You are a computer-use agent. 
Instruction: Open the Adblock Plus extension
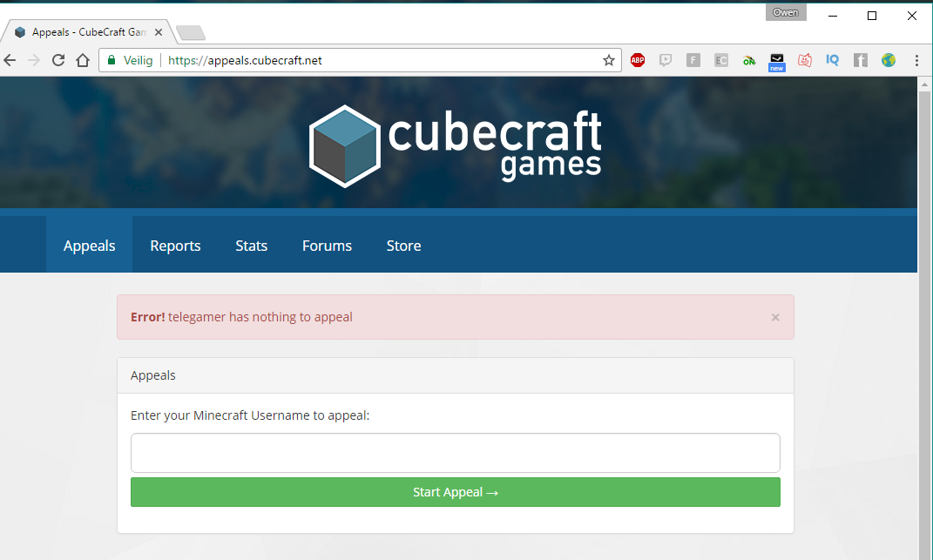638,60
